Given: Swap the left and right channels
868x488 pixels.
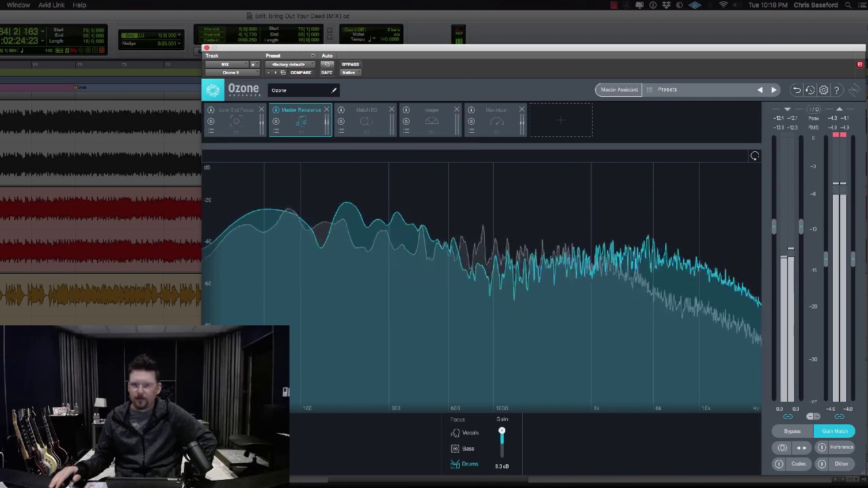Looking at the screenshot, I should click(x=802, y=447).
